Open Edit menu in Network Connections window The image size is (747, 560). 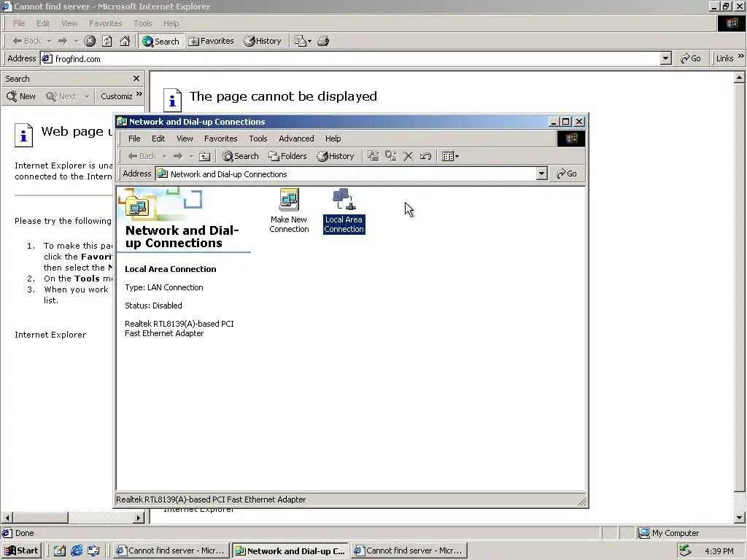click(x=158, y=139)
